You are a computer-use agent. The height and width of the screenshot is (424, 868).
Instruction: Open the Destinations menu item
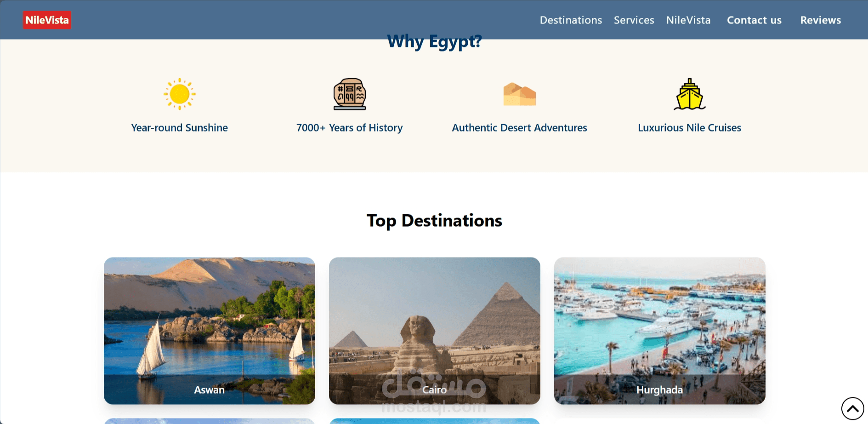(x=571, y=20)
